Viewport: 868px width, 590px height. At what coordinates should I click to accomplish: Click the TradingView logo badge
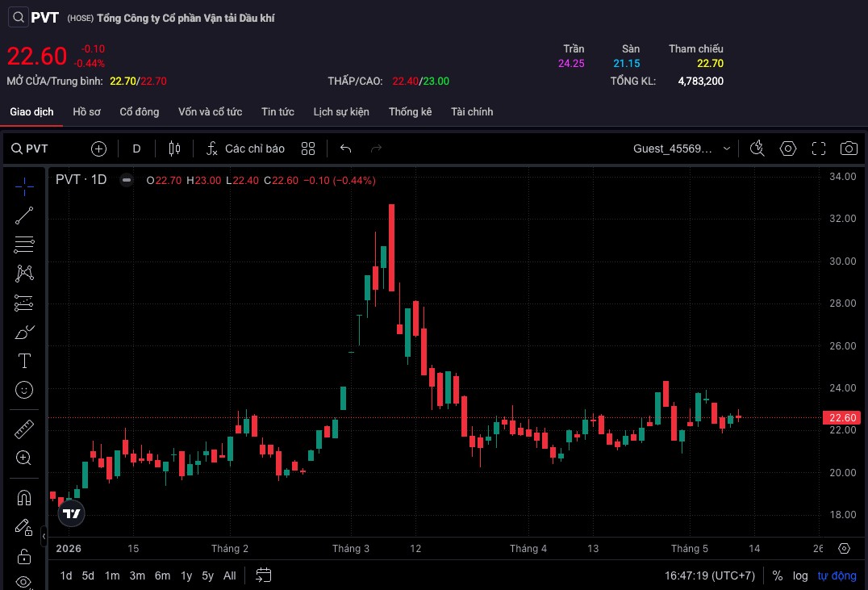(x=72, y=513)
